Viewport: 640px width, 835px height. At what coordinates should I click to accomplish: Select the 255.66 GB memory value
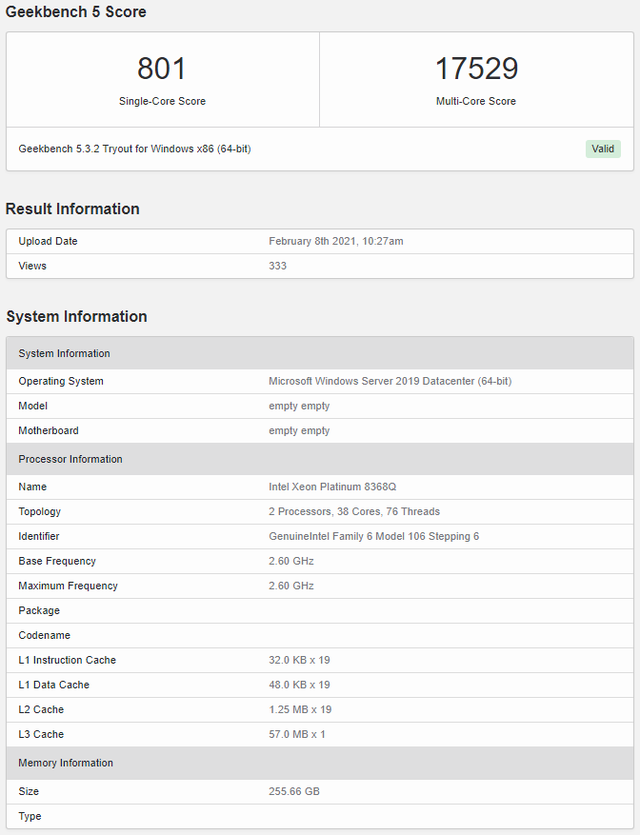294,791
